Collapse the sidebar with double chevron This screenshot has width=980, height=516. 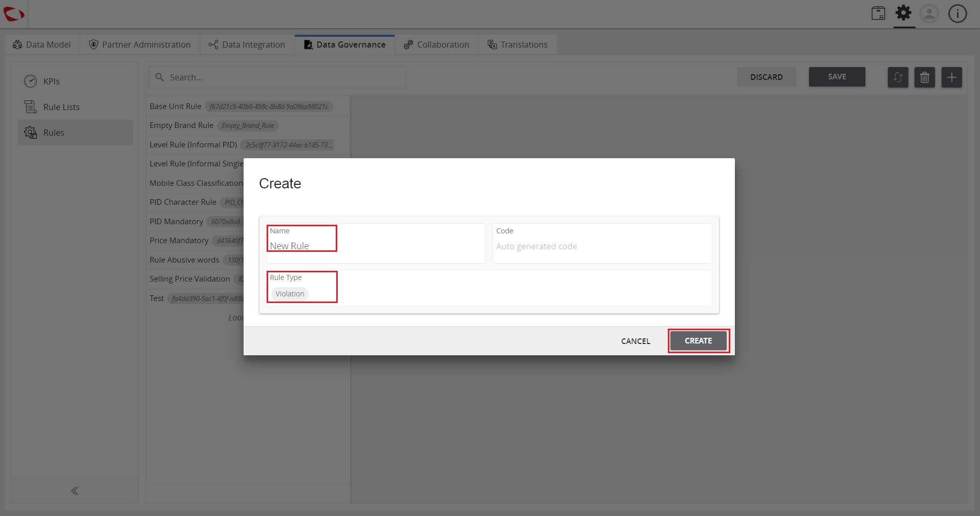tap(75, 491)
